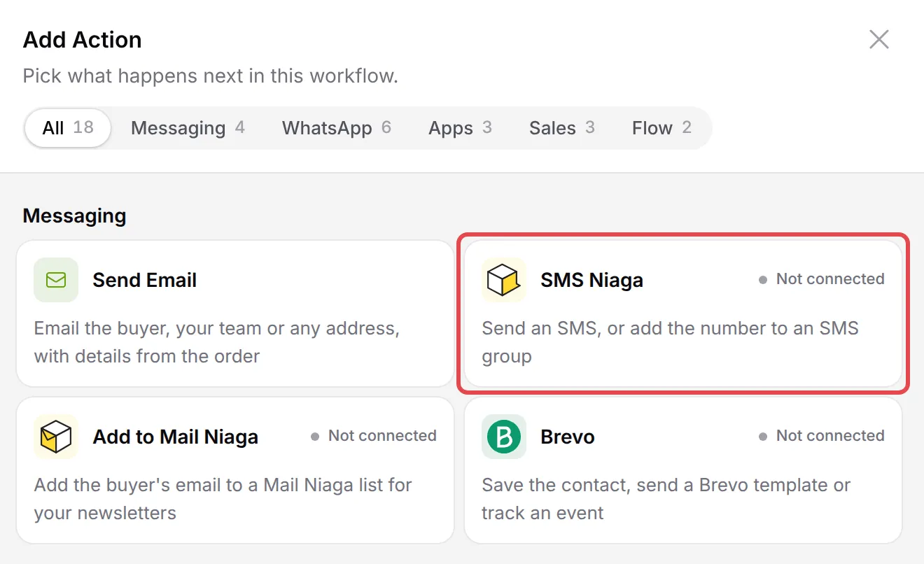Image resolution: width=924 pixels, height=564 pixels.
Task: Click the Brevo template description text
Action: click(666, 499)
